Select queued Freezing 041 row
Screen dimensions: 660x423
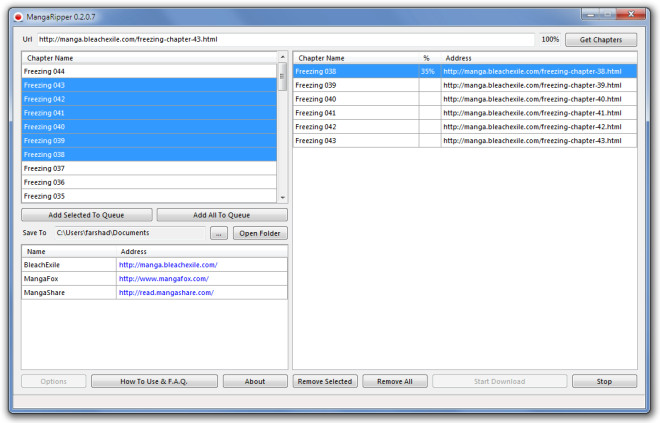point(465,113)
